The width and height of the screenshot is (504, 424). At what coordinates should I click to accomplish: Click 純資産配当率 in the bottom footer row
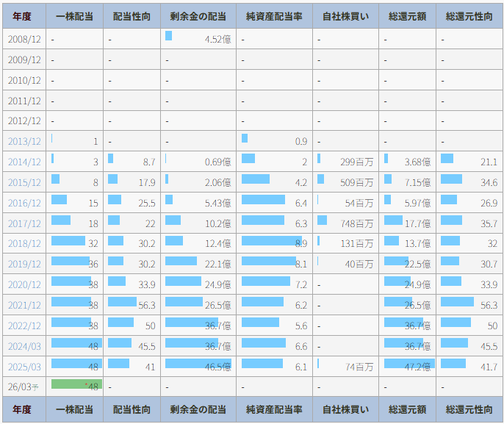(274, 409)
